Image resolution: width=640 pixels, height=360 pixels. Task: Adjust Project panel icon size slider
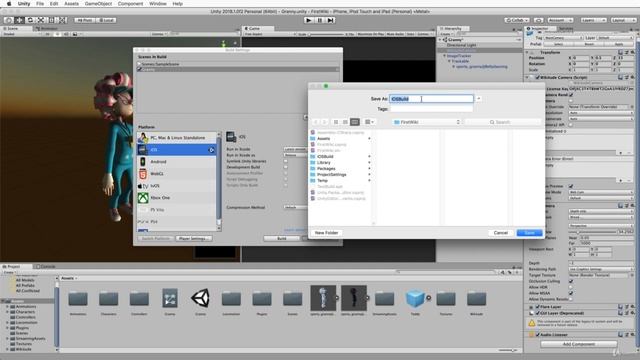508,350
